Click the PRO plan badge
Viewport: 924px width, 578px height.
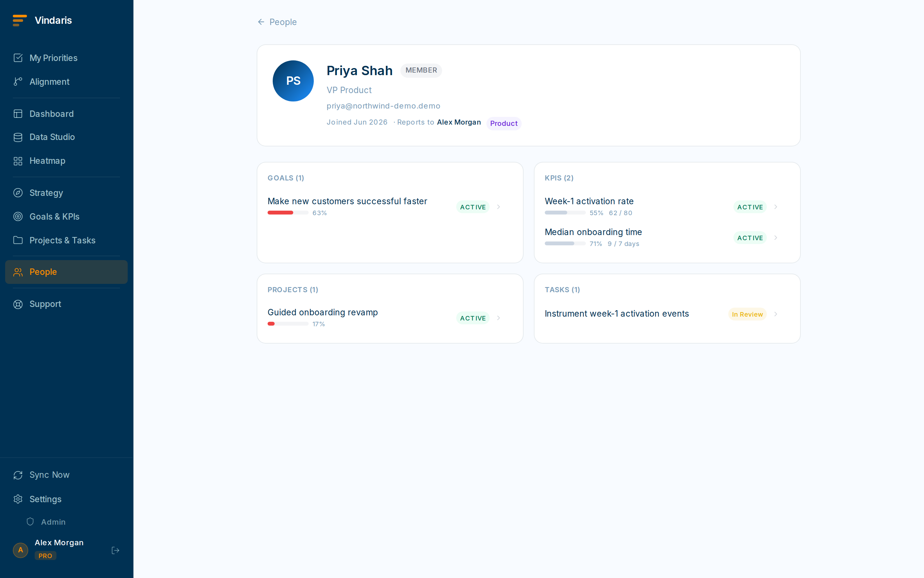(x=46, y=556)
